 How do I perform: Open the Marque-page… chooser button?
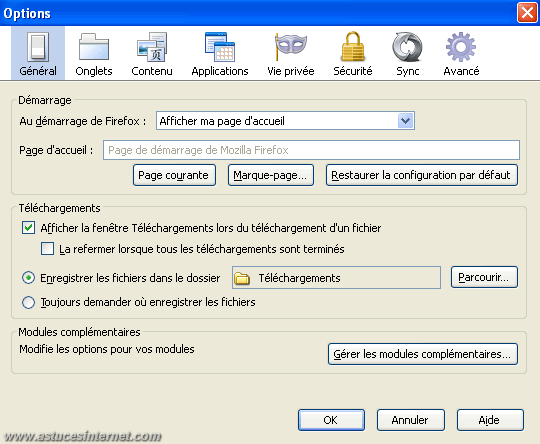[x=271, y=175]
